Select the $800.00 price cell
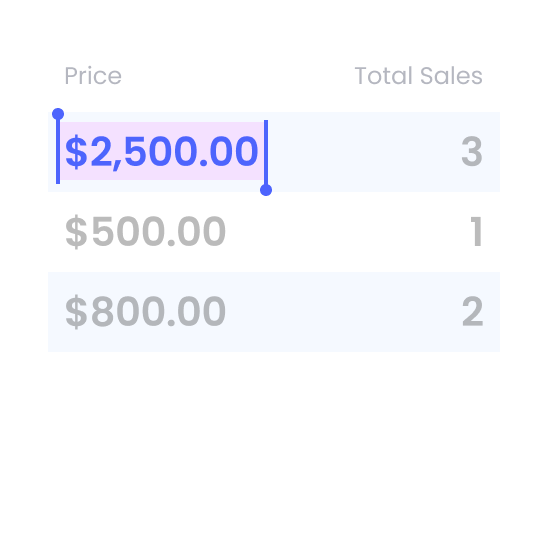This screenshot has height=548, width=548. 145,311
